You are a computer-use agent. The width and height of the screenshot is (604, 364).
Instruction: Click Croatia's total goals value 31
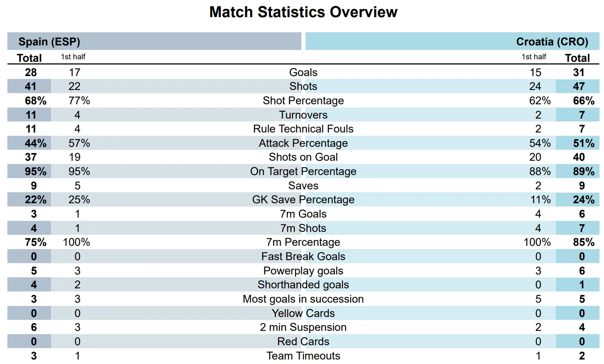[x=578, y=72]
